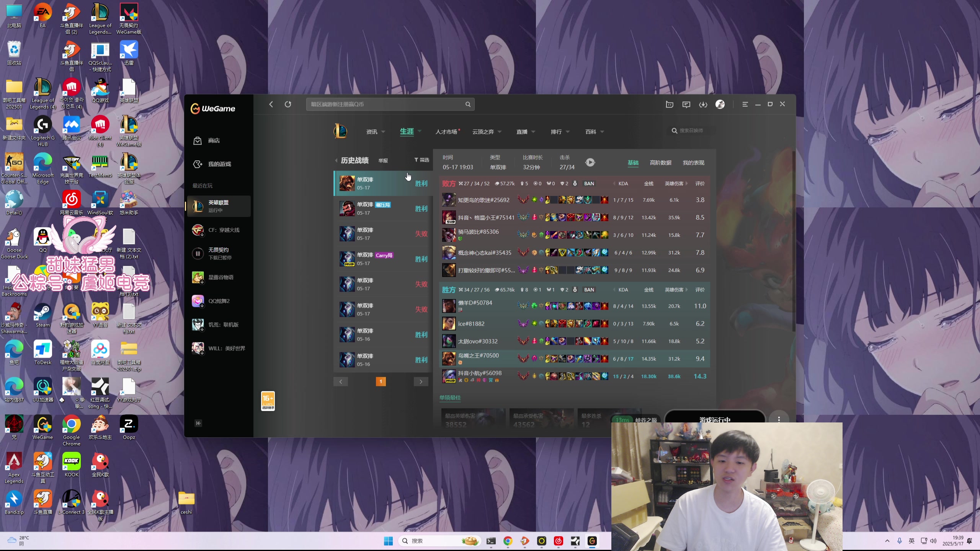The width and height of the screenshot is (980, 551).
Task: Click the WeGame back arrow
Action: (x=271, y=104)
